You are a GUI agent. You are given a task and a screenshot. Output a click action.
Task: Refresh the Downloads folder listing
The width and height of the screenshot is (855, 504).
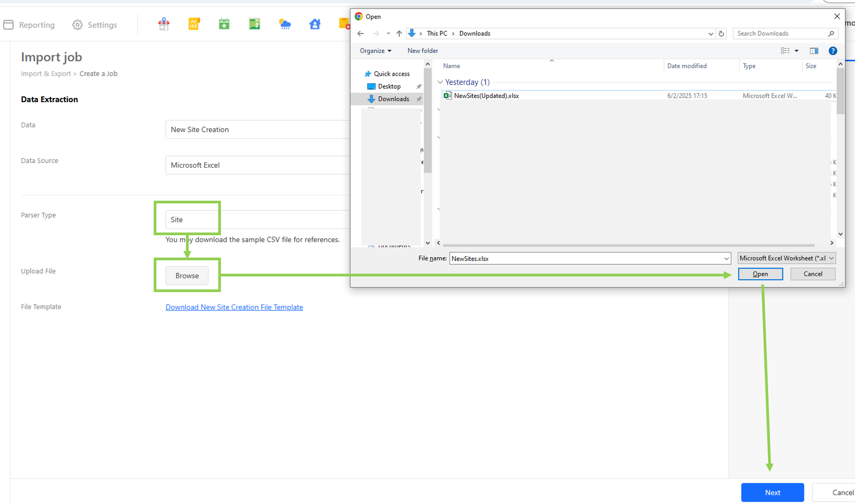point(721,34)
